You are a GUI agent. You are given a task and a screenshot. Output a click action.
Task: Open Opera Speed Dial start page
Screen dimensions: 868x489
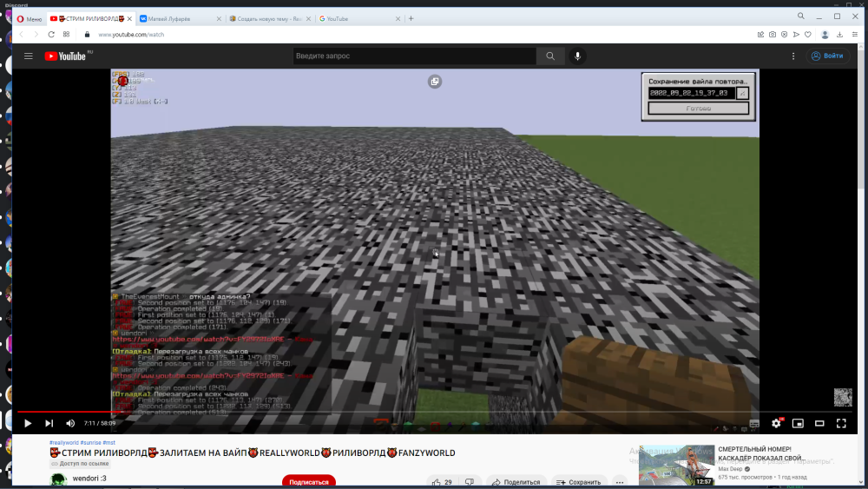(67, 35)
